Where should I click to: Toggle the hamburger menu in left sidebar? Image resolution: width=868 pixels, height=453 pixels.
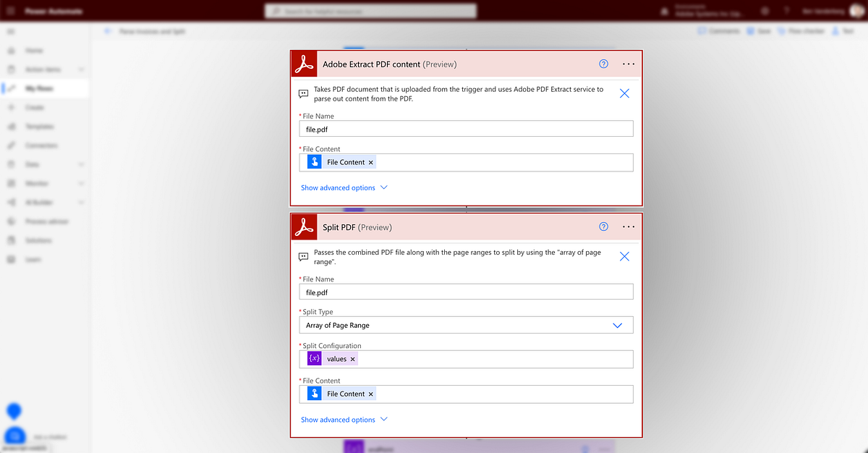(10, 33)
